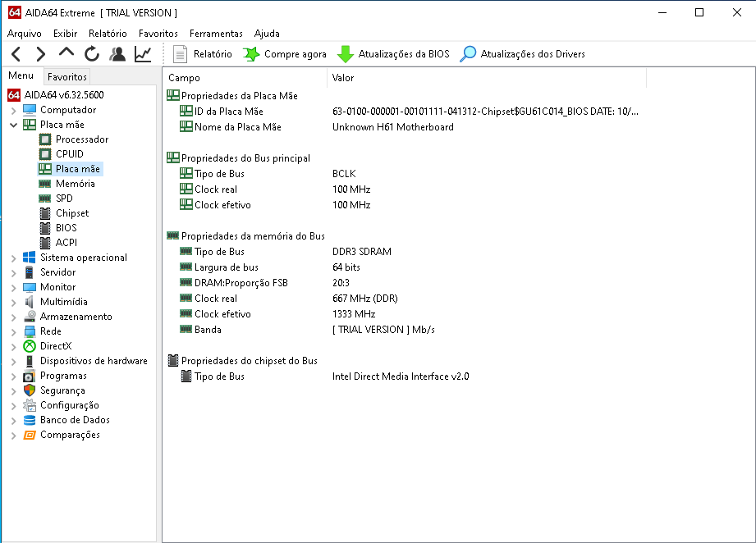
Task: Open the Exibir menu
Action: tap(65, 34)
